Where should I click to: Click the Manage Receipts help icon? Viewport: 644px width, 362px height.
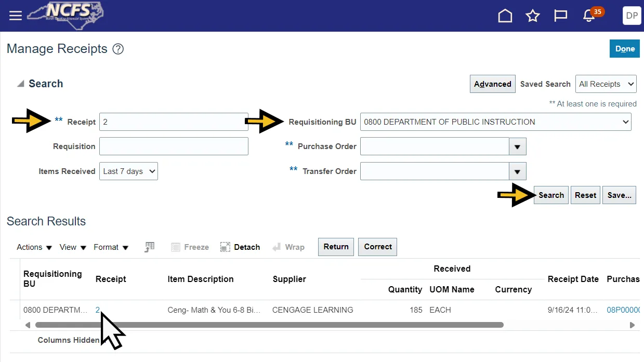point(119,49)
